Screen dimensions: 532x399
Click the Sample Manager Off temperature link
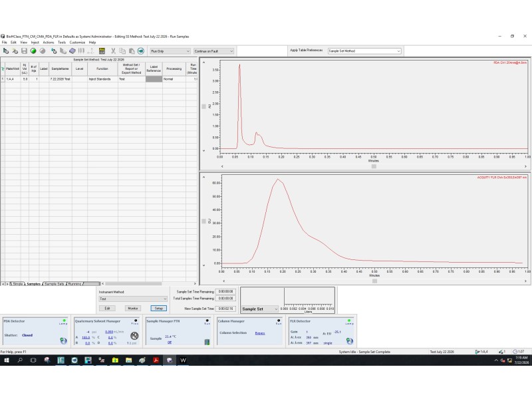170,342
